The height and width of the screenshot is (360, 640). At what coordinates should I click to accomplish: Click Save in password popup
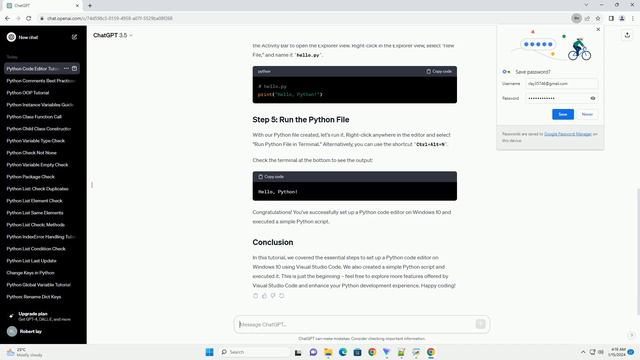coord(563,114)
